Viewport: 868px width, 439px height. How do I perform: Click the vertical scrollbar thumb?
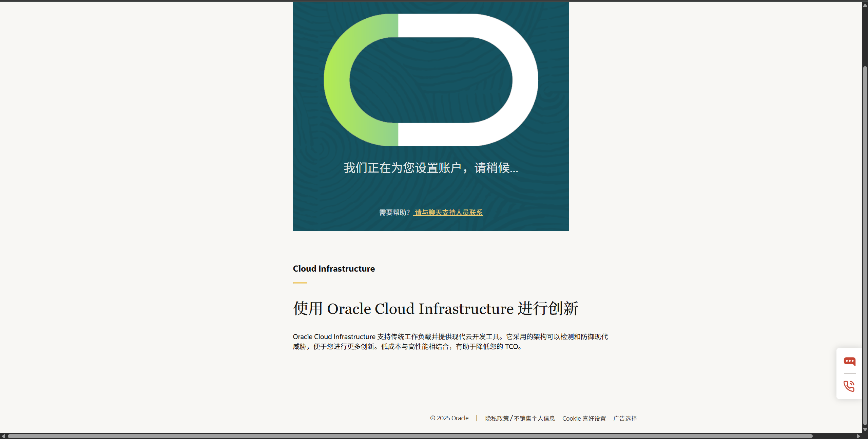(865, 245)
